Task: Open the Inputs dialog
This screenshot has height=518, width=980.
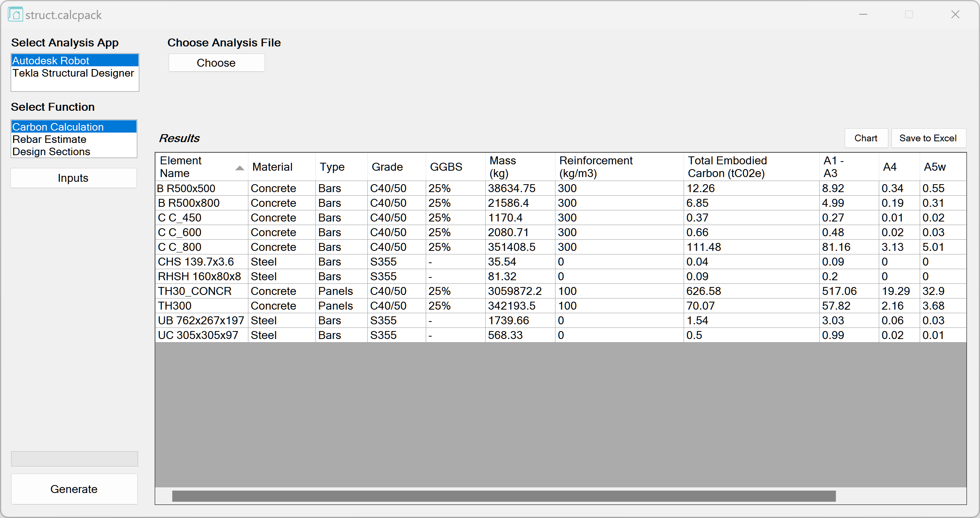Action: pos(73,178)
